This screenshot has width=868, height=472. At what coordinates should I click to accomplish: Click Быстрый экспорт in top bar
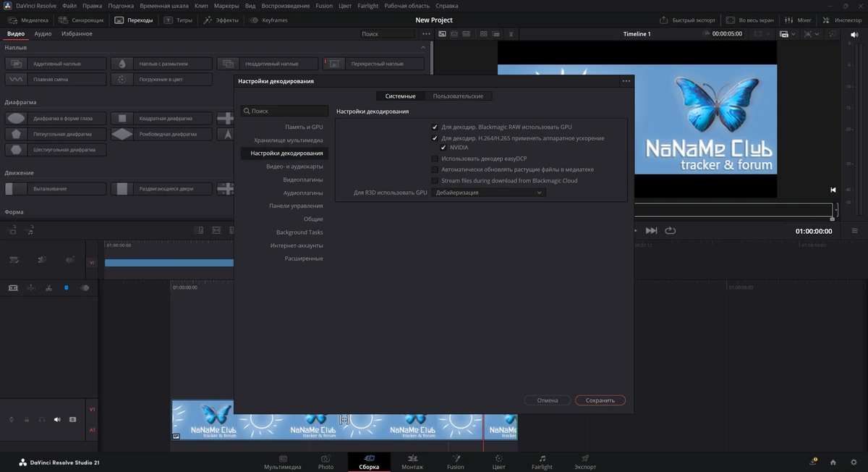(x=688, y=20)
